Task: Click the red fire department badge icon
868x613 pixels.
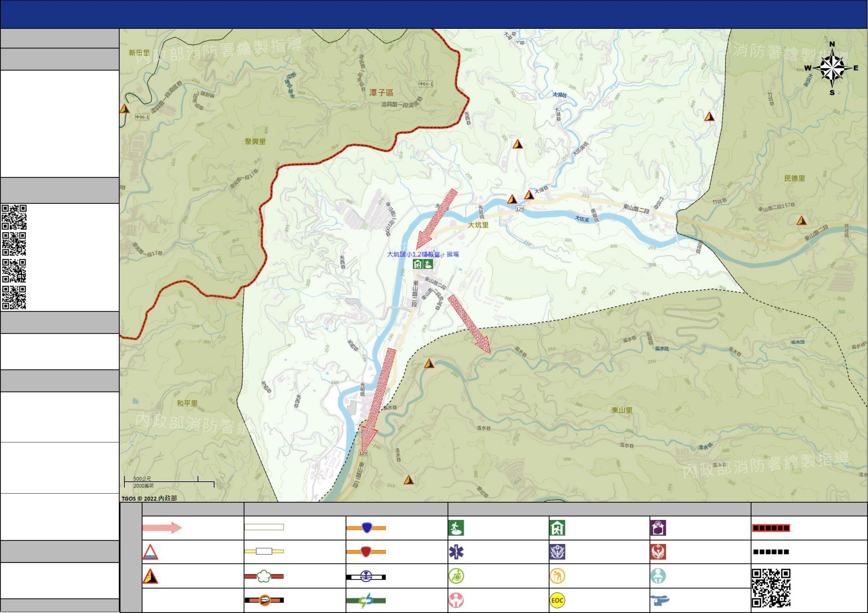Action: (658, 552)
